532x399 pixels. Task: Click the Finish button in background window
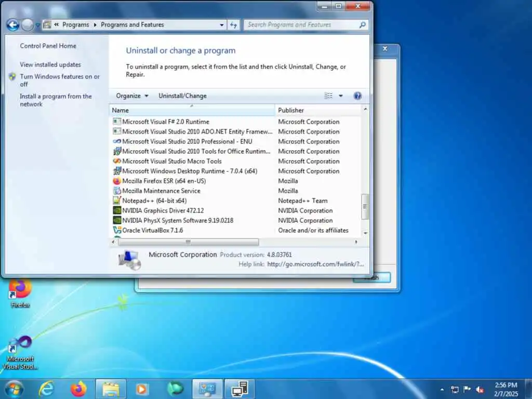pos(372,277)
